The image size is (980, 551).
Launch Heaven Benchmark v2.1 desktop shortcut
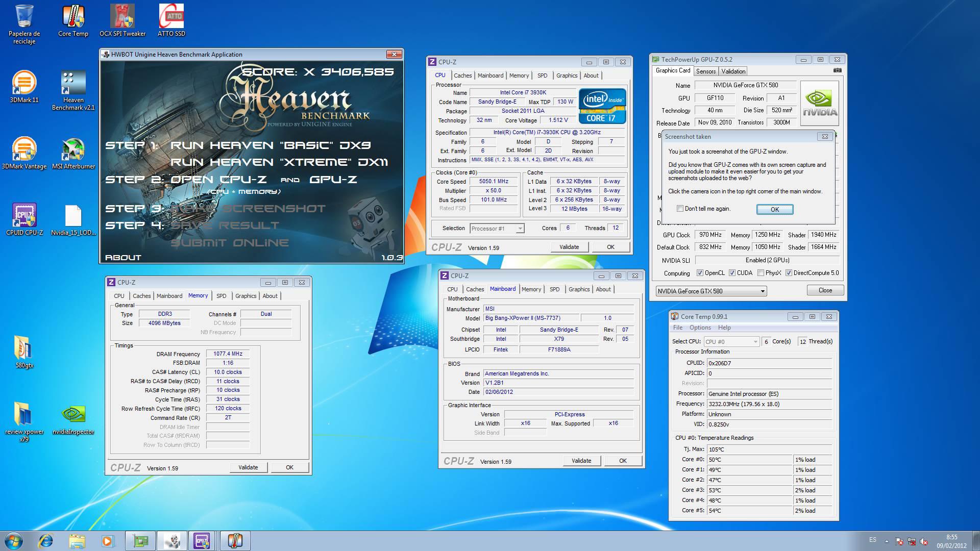[x=73, y=91]
